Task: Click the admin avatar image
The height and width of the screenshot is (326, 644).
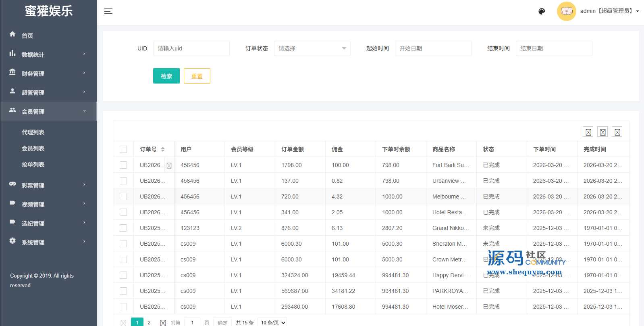Action: 566,11
